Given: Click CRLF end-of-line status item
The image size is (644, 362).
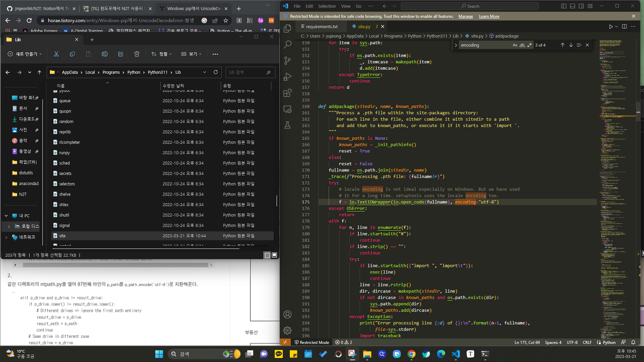Looking at the screenshot, I should point(587,342).
